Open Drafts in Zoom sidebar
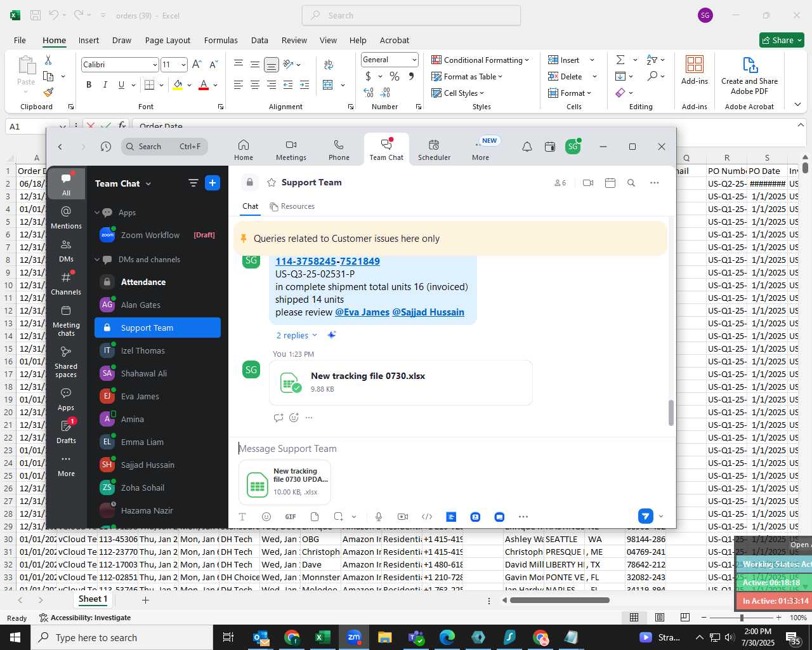The width and height of the screenshot is (812, 650). (66, 432)
